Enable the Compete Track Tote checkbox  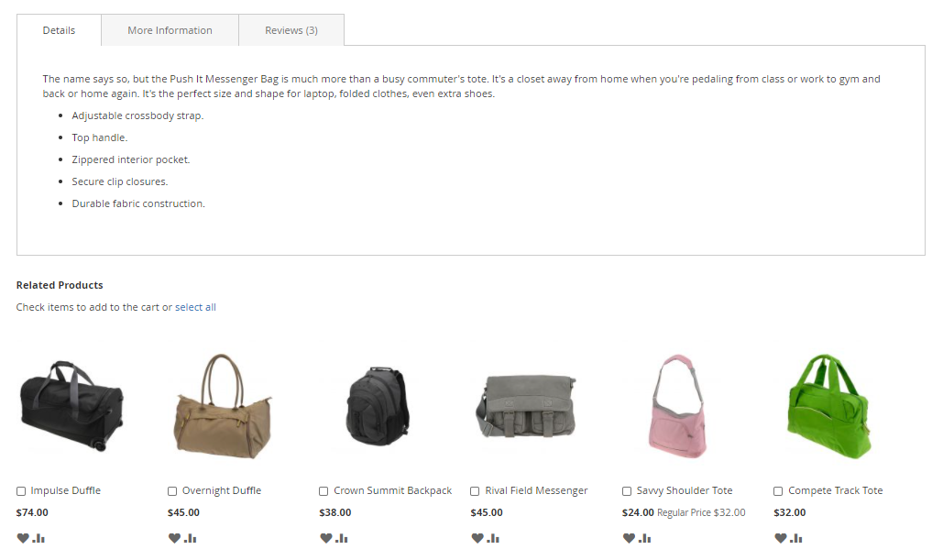(778, 491)
